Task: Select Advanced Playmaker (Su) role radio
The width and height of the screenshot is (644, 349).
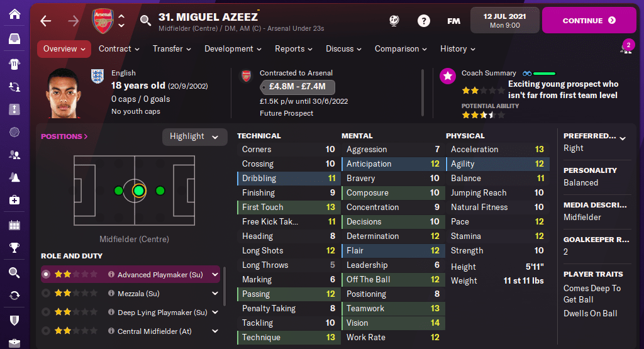Action: coord(46,274)
